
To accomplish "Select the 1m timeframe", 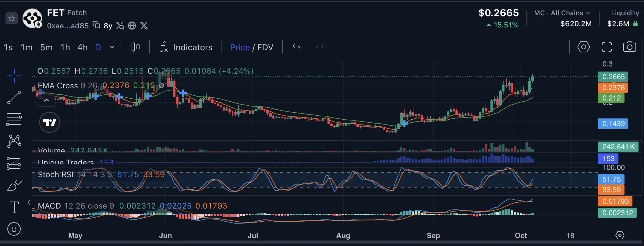I will (x=27, y=47).
